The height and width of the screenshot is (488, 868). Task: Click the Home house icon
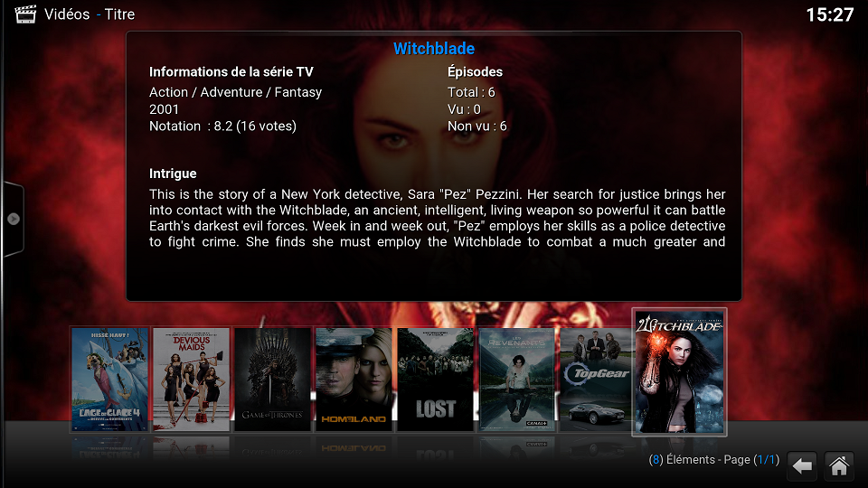tap(839, 466)
